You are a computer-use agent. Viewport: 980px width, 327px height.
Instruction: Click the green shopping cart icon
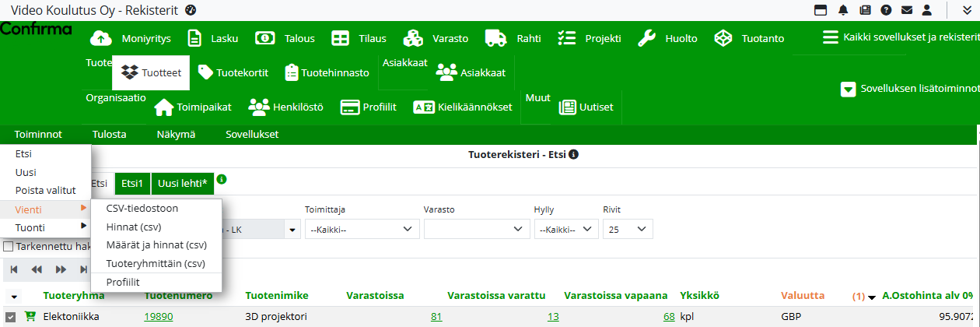click(30, 317)
